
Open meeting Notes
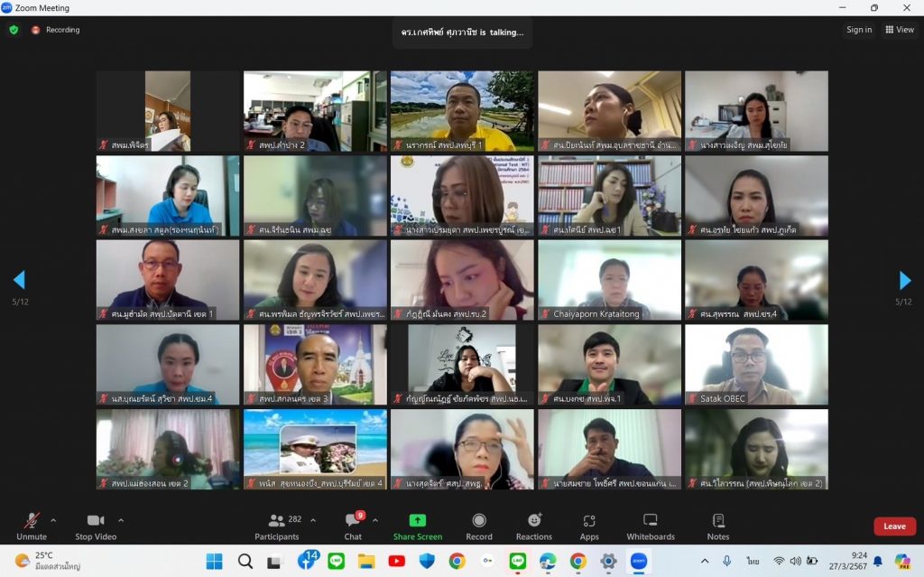(718, 526)
